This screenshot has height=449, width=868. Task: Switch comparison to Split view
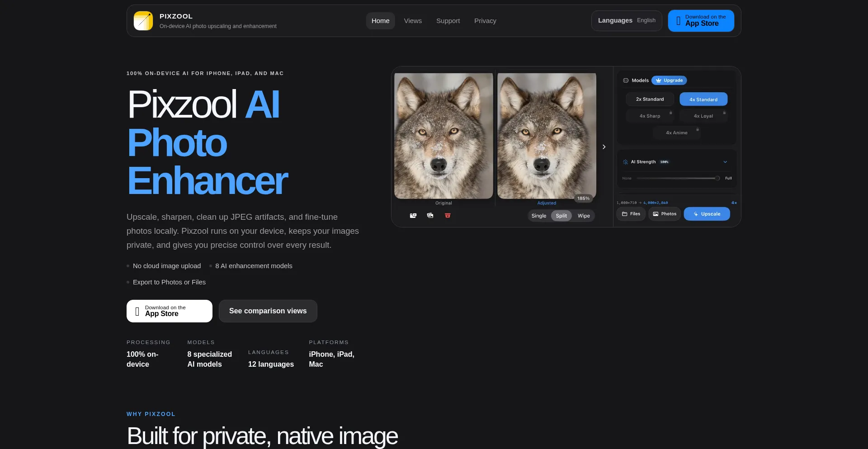pos(561,216)
